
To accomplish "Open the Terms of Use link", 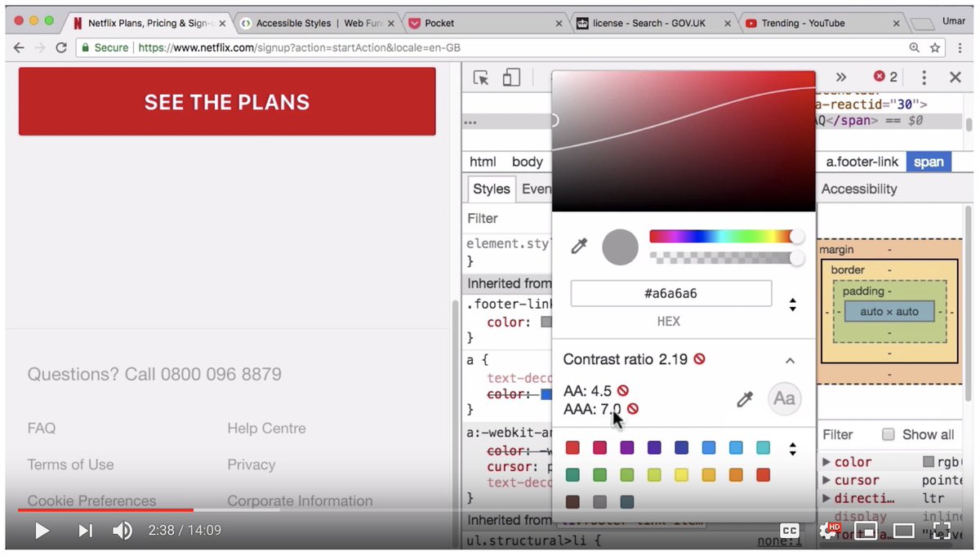I will tap(70, 465).
